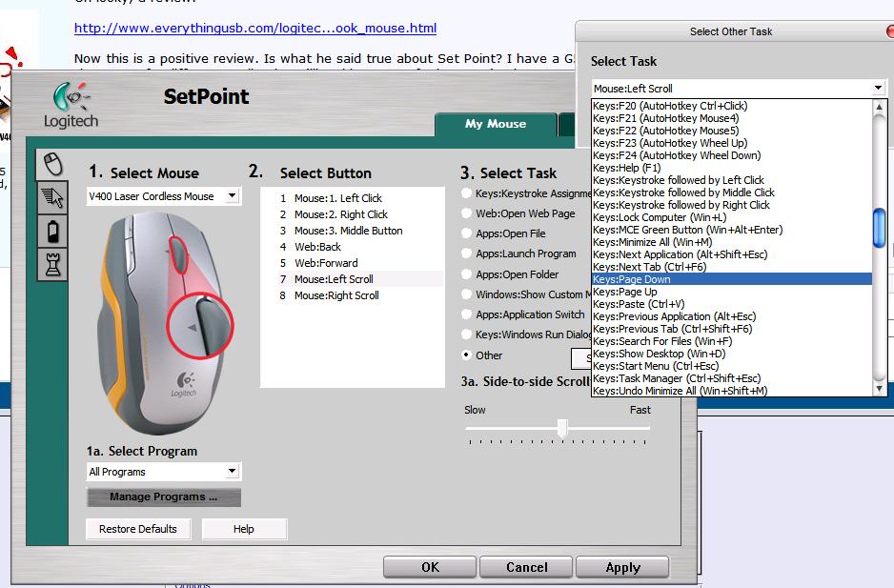Choose Keys:F24 (AutoHotkey Wheel Down) entry

(x=732, y=155)
